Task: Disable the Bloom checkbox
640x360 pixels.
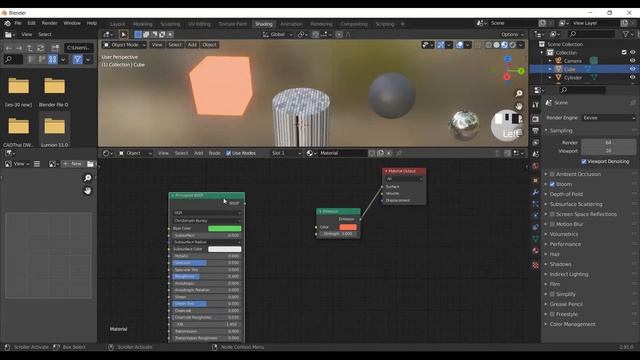Action: tap(552, 184)
